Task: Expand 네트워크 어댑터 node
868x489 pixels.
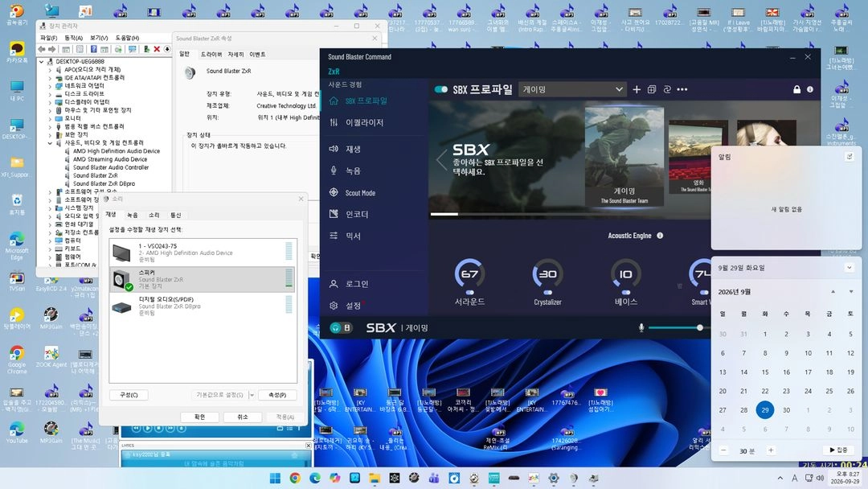Action: 50,86
